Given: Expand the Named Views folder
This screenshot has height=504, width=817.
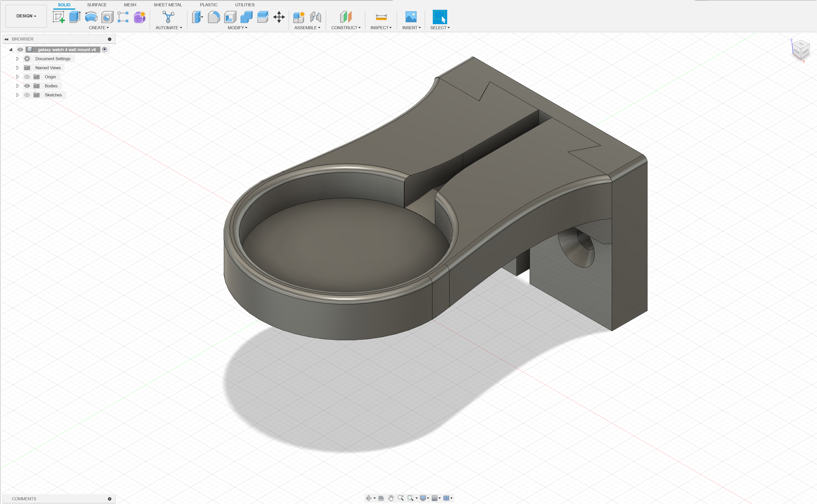Looking at the screenshot, I should point(17,68).
